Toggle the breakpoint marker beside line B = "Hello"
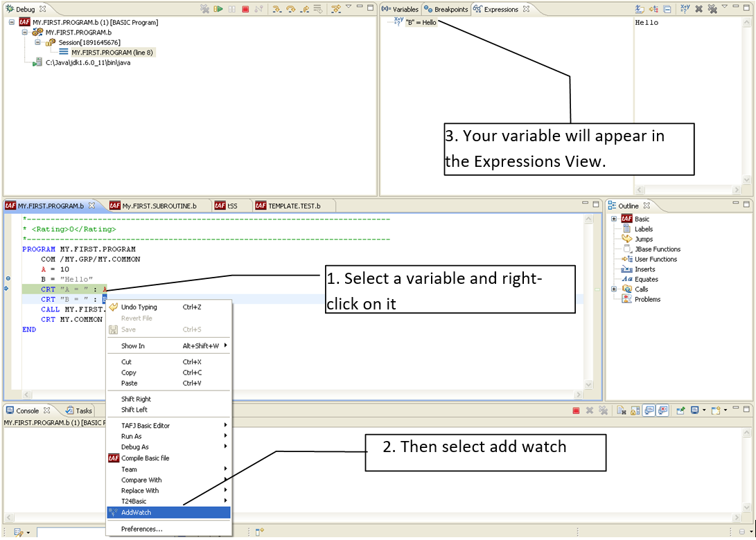 8,278
